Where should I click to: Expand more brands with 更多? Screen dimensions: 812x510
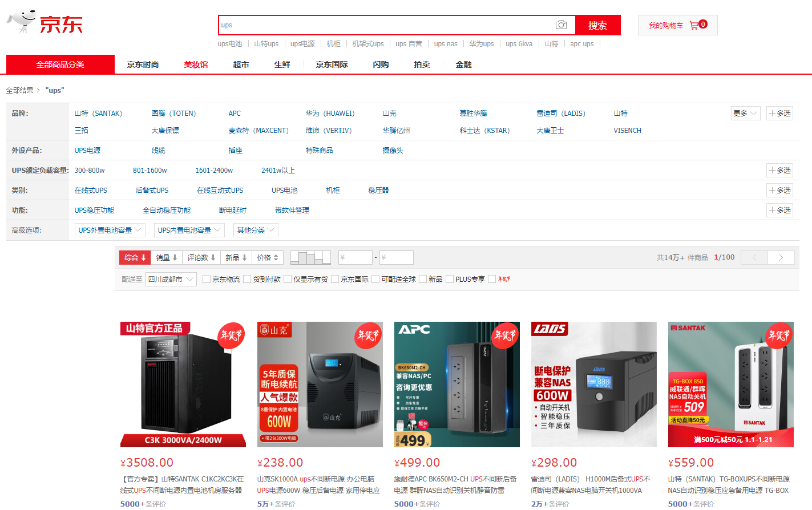(745, 114)
